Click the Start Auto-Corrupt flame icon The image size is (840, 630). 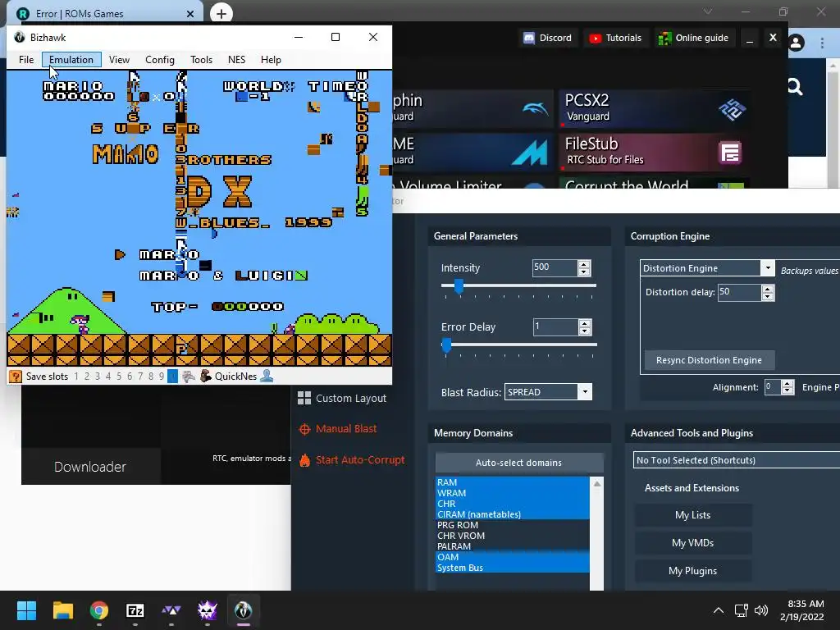pos(305,459)
